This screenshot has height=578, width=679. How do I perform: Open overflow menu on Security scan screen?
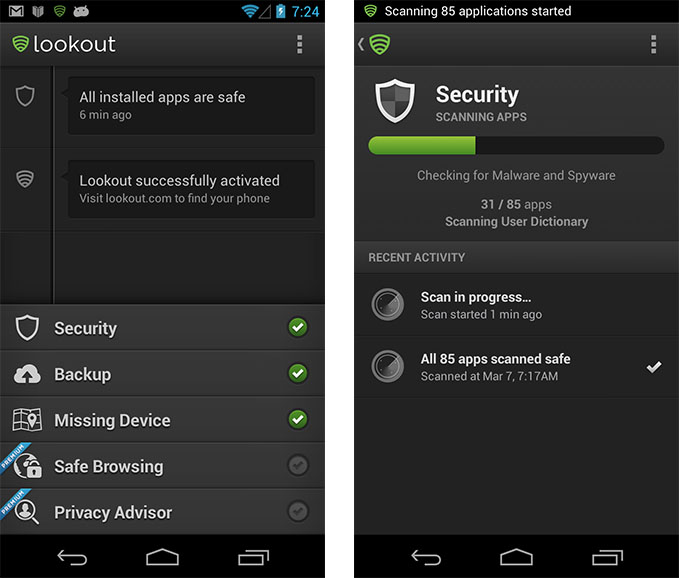[x=653, y=45]
